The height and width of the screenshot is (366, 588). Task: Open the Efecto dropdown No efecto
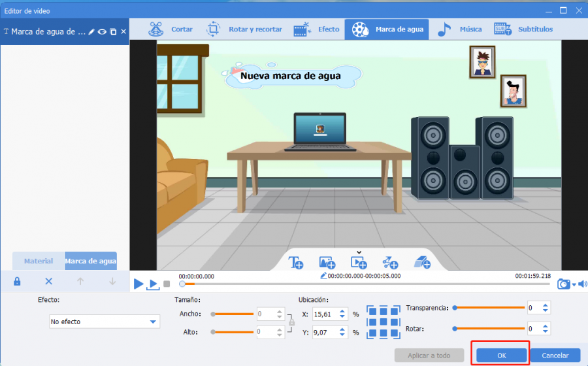[x=105, y=322]
